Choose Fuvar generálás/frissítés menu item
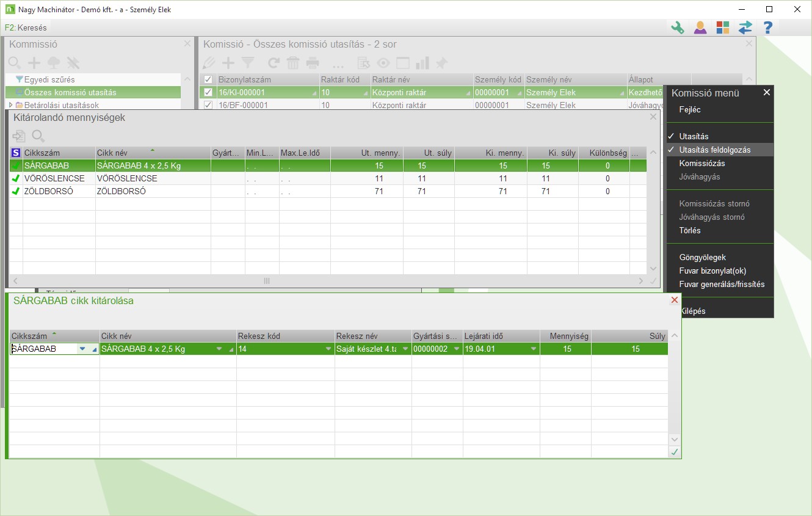The height and width of the screenshot is (516, 812). click(722, 284)
